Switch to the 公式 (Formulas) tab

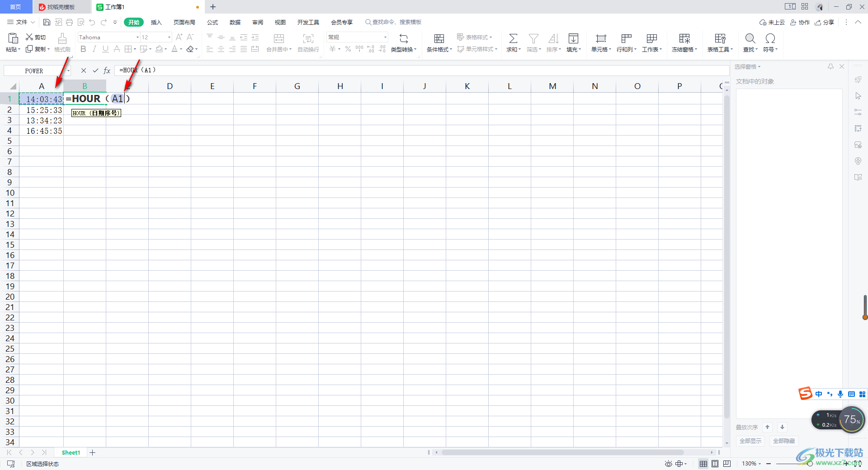[x=212, y=22]
